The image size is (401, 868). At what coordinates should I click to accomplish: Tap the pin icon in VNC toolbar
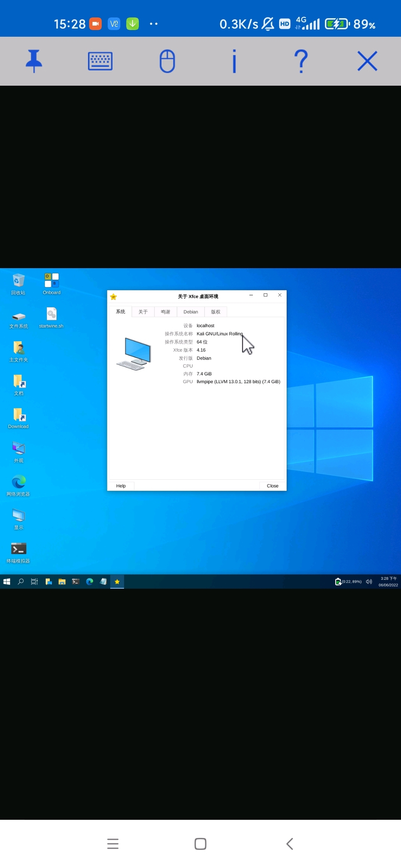(34, 61)
